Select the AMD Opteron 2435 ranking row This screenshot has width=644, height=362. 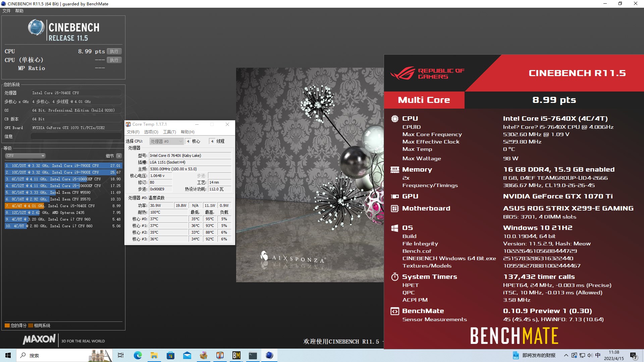pos(63,213)
